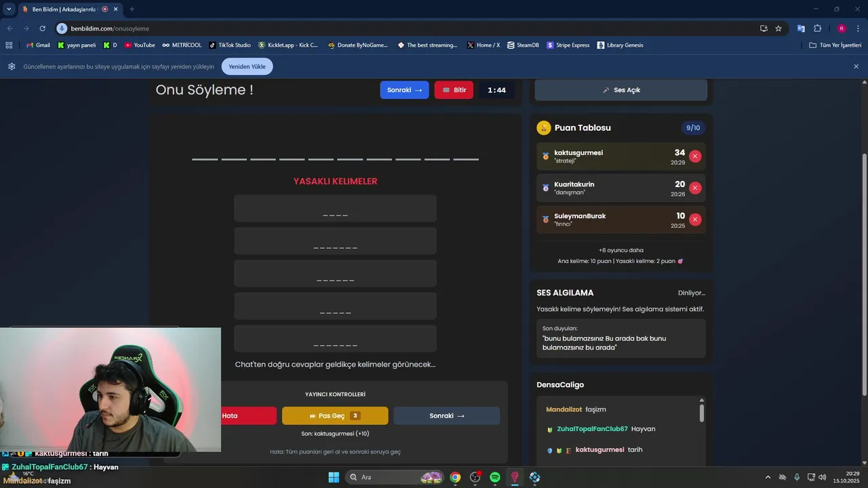This screenshot has height=488, width=868.
Task: Open the Stripe Express bookmark
Action: tap(568, 45)
